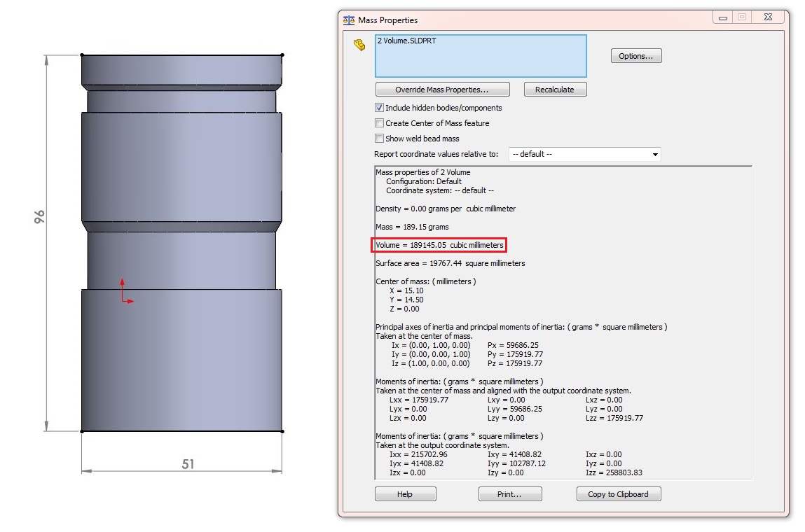The width and height of the screenshot is (805, 532).
Task: Click the 51 width dimension in drawing
Action: coord(188,464)
